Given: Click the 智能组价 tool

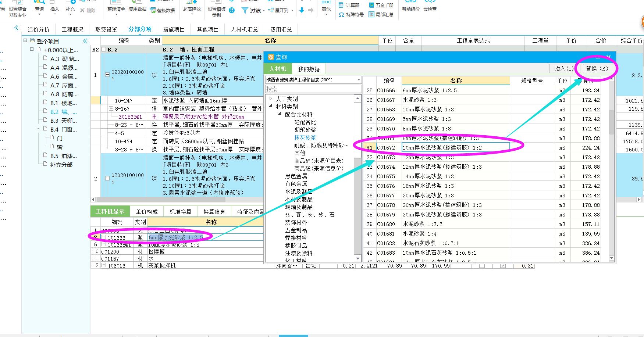Looking at the screenshot, I should click(410, 7).
